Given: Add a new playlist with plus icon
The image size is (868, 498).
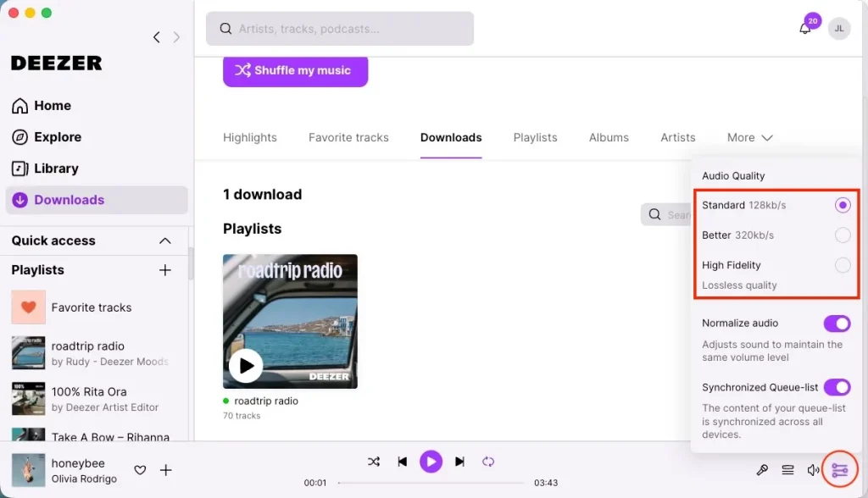Looking at the screenshot, I should (x=165, y=270).
